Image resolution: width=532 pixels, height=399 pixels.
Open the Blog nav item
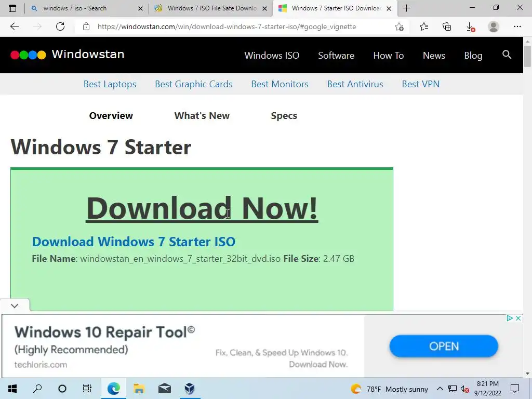(473, 55)
